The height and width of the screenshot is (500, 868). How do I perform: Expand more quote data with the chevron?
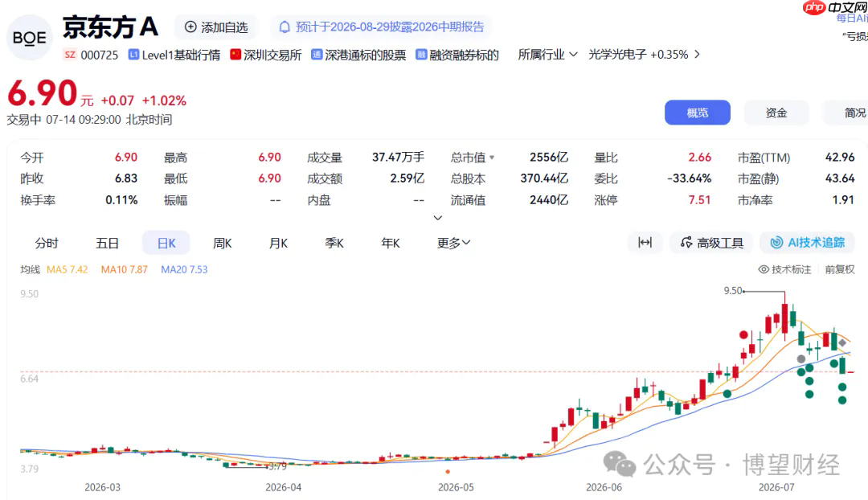tap(437, 218)
